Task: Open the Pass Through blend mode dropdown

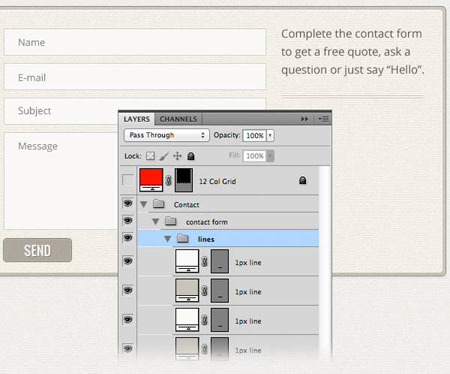Action: pyautogui.click(x=167, y=135)
